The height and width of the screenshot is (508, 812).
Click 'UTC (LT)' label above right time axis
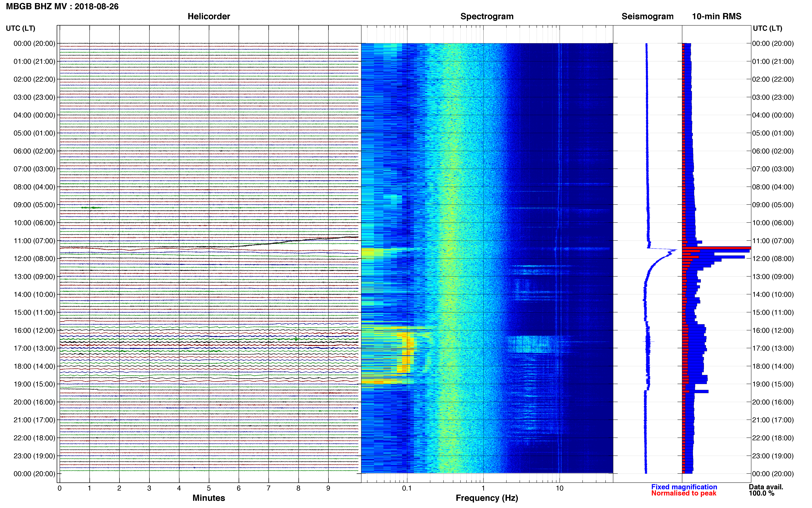click(767, 28)
